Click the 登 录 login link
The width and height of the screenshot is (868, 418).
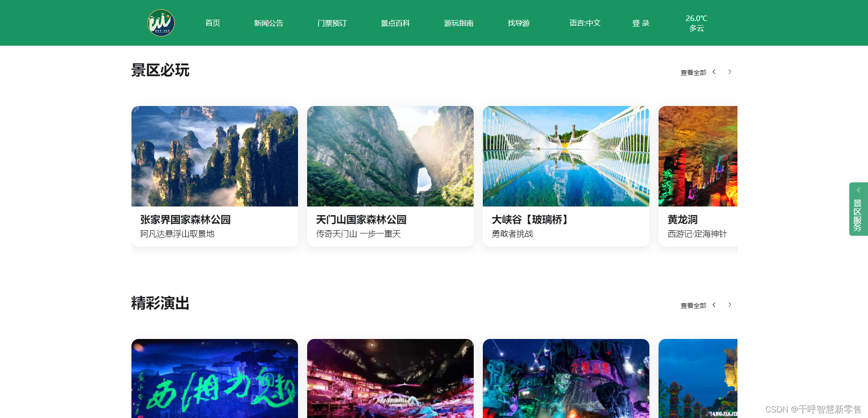pyautogui.click(x=641, y=23)
